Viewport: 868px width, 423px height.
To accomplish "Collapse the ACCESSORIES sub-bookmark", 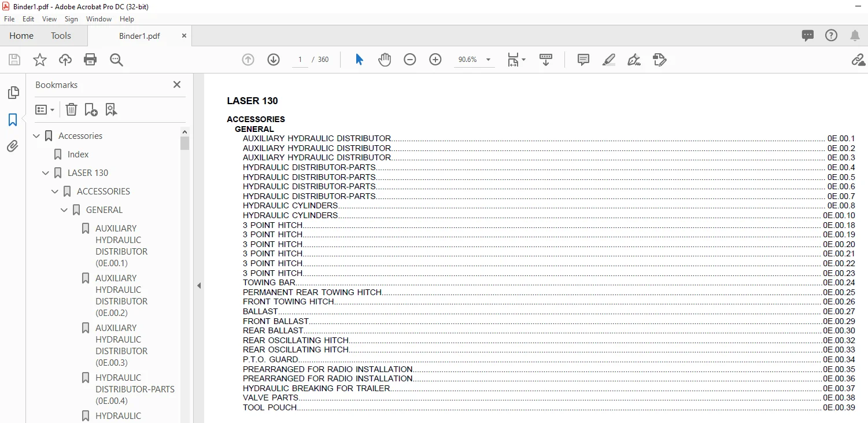I will click(56, 192).
